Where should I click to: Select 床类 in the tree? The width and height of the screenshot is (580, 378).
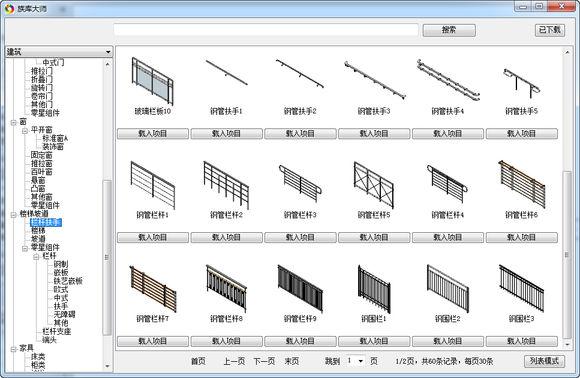(38, 357)
